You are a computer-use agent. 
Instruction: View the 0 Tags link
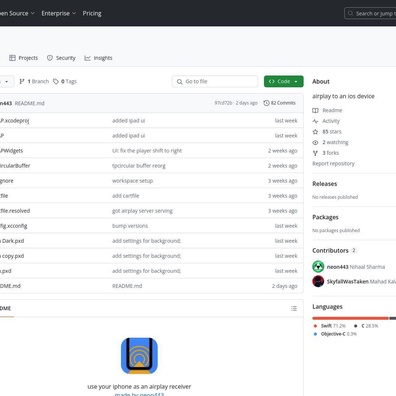coord(65,81)
